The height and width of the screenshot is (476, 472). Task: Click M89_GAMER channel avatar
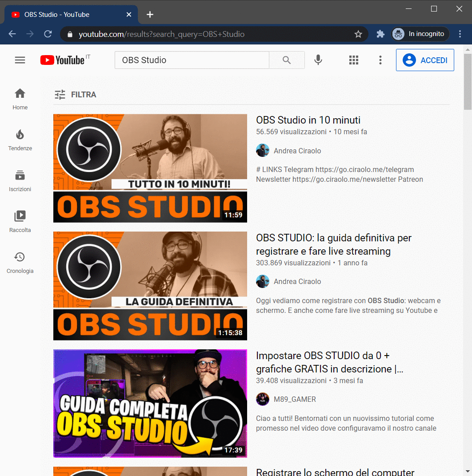coord(263,399)
